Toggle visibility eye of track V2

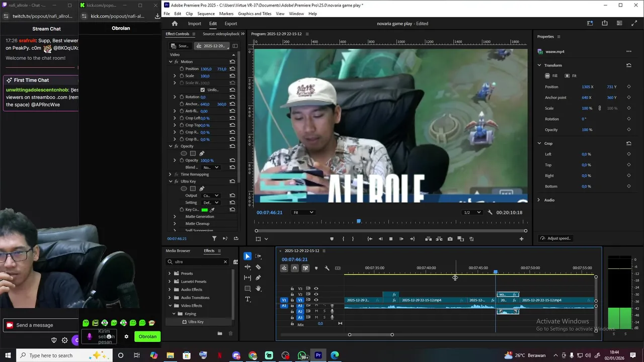[316, 294]
